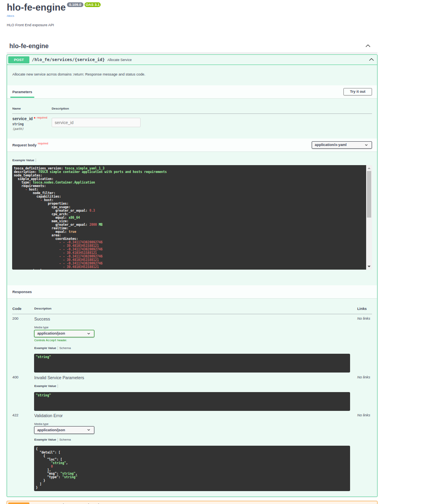The image size is (428, 504).
Task: Select the Parameters tab
Action: click(x=22, y=92)
